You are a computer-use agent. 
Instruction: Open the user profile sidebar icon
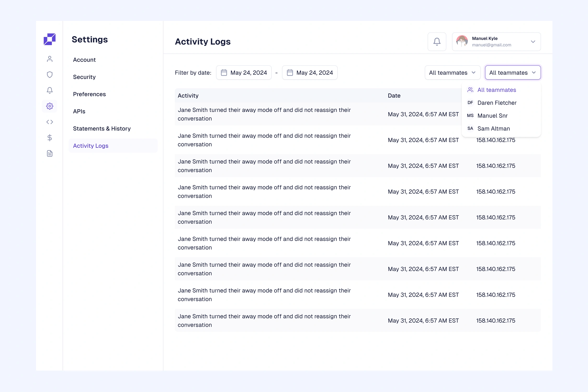click(x=49, y=59)
